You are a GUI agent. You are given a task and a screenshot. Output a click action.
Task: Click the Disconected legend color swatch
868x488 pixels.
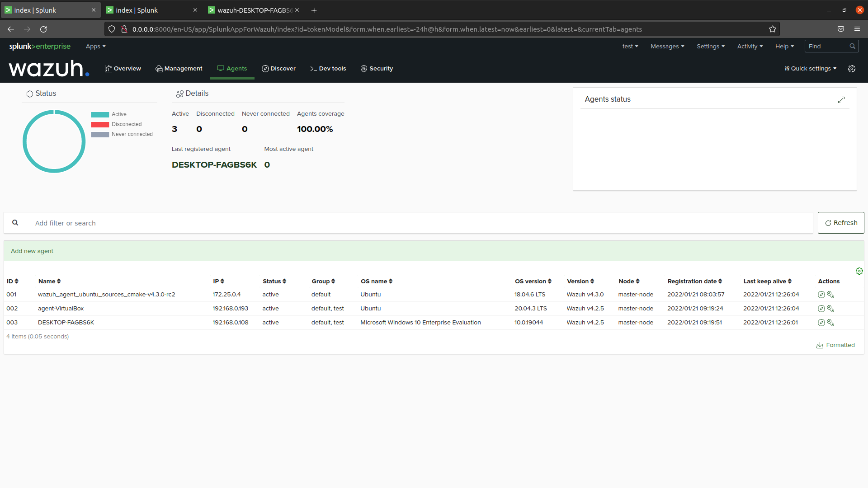(100, 125)
